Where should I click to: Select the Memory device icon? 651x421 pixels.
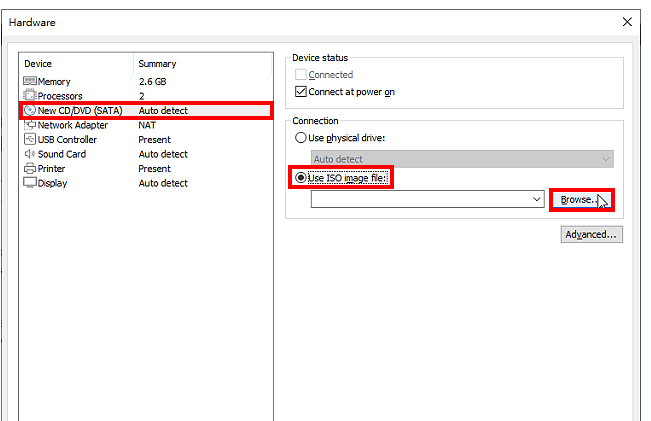30,81
